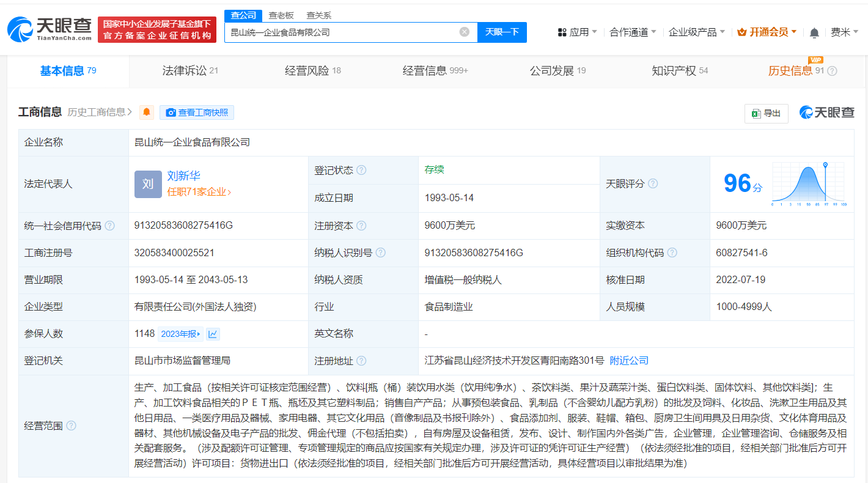Click help icon beside 天眼评分
868x483 pixels.
[x=653, y=183]
